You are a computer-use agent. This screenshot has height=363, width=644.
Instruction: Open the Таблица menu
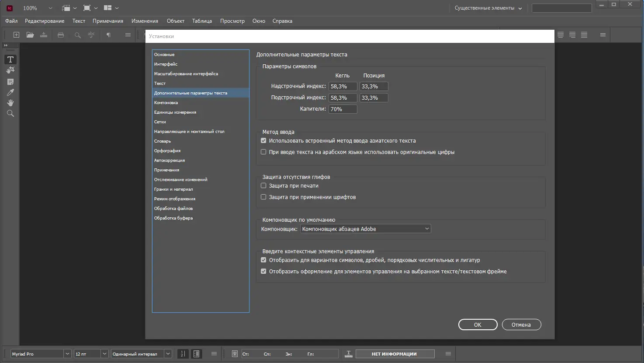[202, 21]
